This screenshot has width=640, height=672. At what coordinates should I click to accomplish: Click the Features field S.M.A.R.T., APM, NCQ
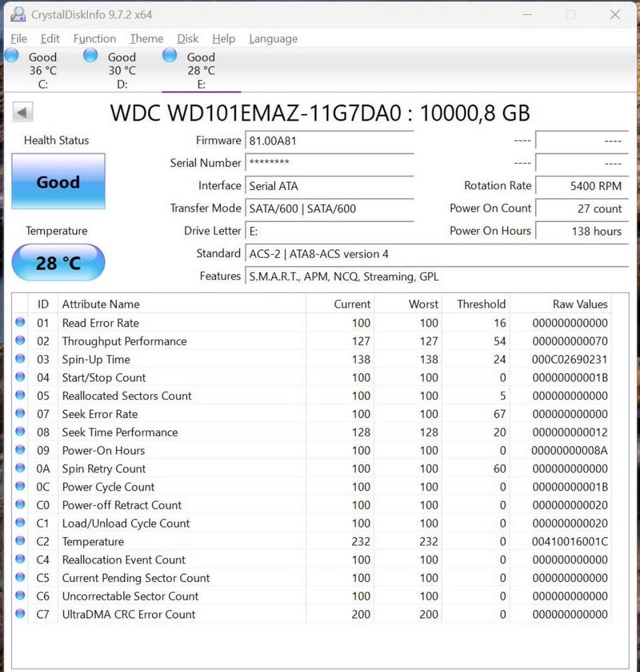click(437, 277)
